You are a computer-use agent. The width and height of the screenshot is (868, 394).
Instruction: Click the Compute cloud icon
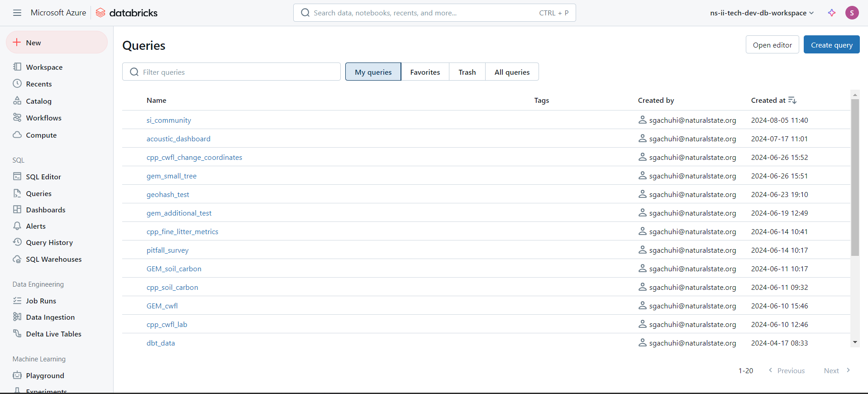[x=17, y=135]
